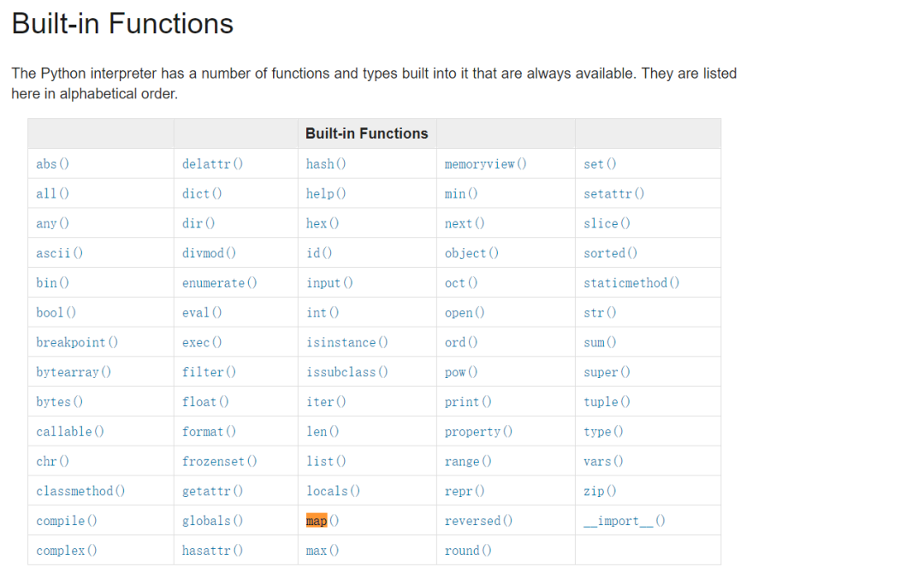Select the zip() function link
Screen dimensions: 924x573
(599, 491)
